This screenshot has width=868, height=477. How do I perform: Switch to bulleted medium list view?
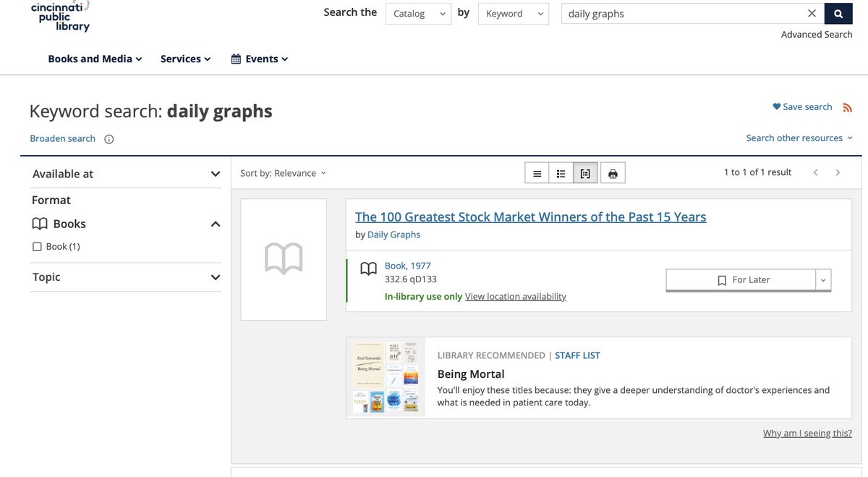(561, 173)
